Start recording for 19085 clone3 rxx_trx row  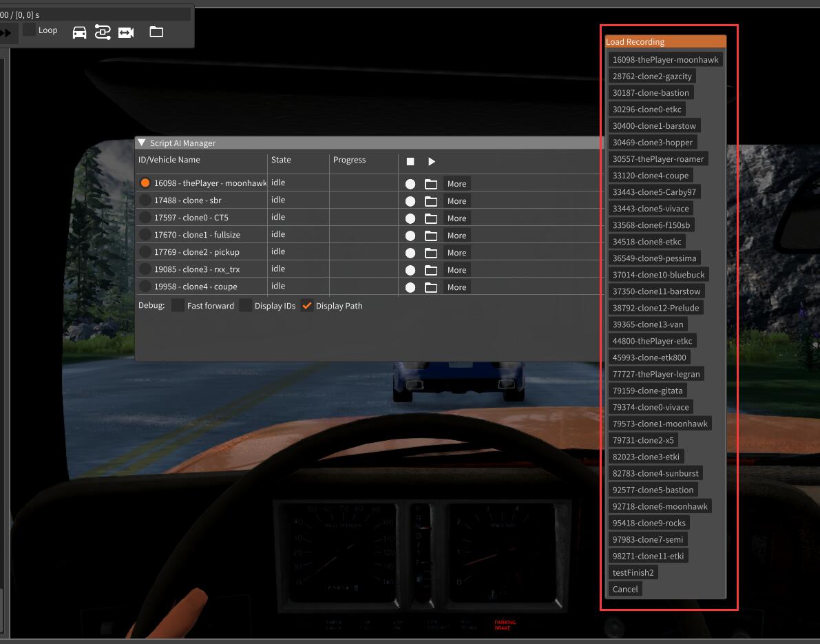click(x=410, y=271)
